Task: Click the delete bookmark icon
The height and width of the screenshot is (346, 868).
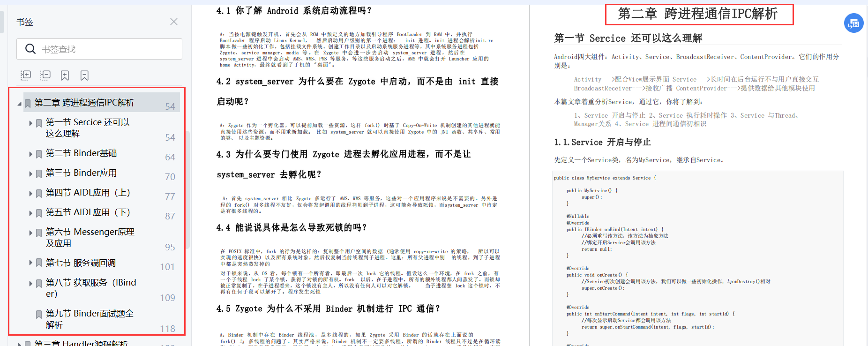Action: (84, 75)
